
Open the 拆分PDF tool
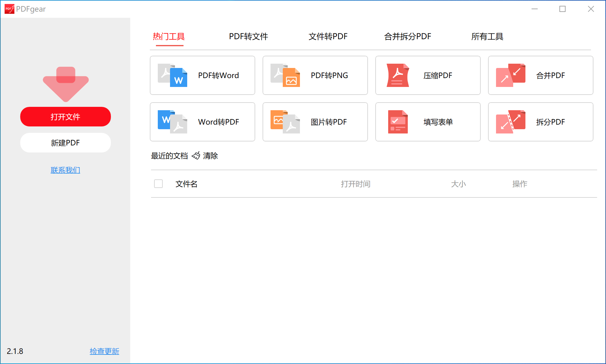click(x=540, y=122)
